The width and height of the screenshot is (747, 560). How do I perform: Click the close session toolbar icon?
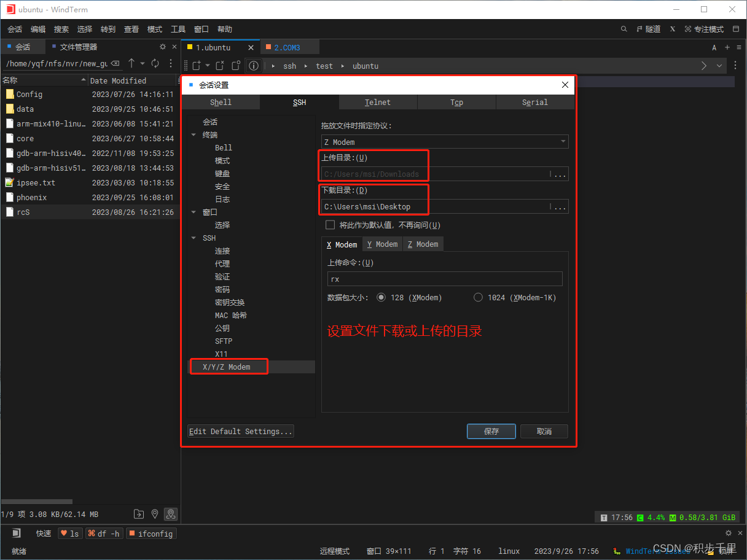coord(220,66)
